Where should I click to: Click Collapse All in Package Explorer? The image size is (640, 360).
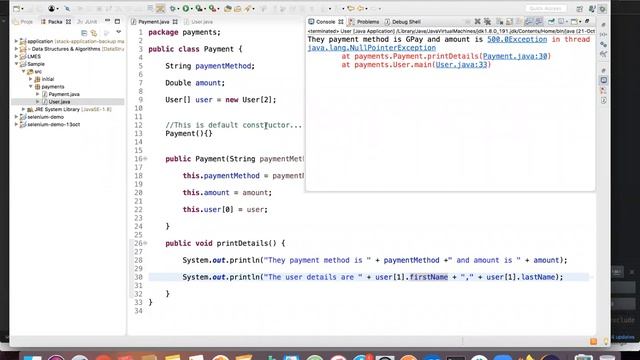pyautogui.click(x=84, y=33)
